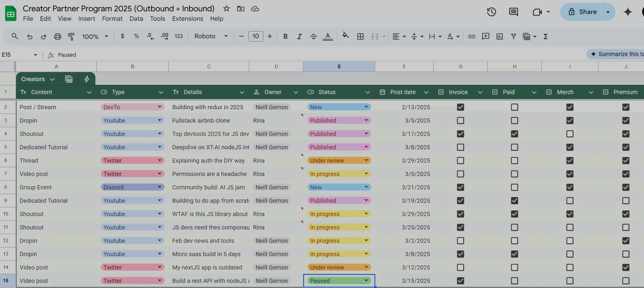The height and width of the screenshot is (288, 644).
Task: Uncheck Paid box for 3/17/2025 Shoutout row
Action: click(x=514, y=134)
